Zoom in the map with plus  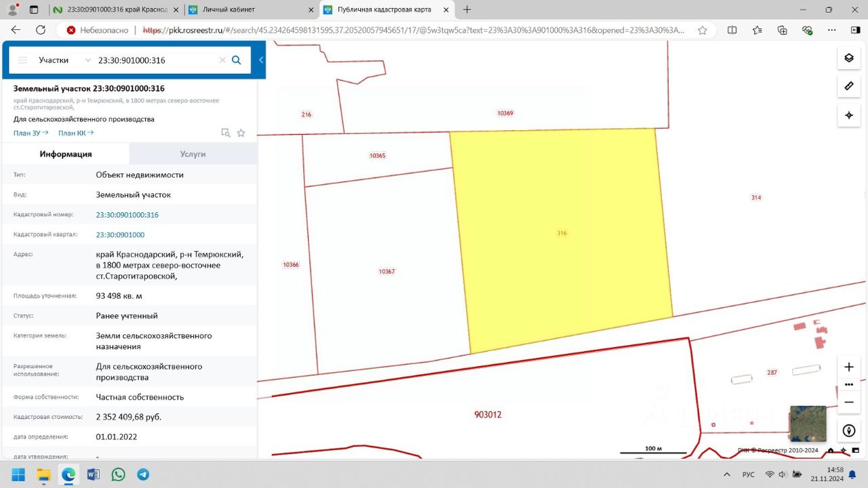pos(848,367)
